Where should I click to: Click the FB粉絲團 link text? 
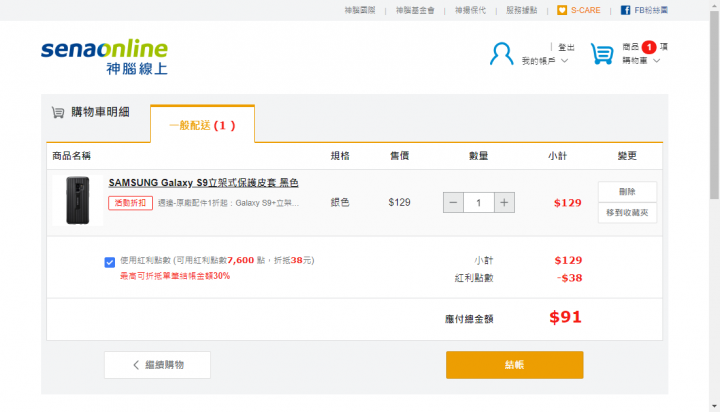[651, 10]
